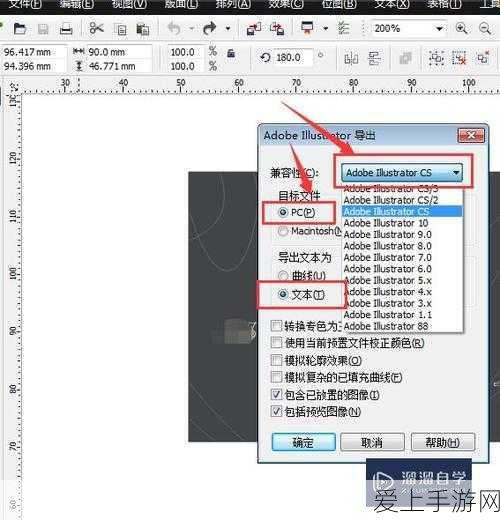Viewport: 500px width, 520px height.
Task: Uncheck 包含已放置的图像(I) checkbox
Action: tap(276, 394)
